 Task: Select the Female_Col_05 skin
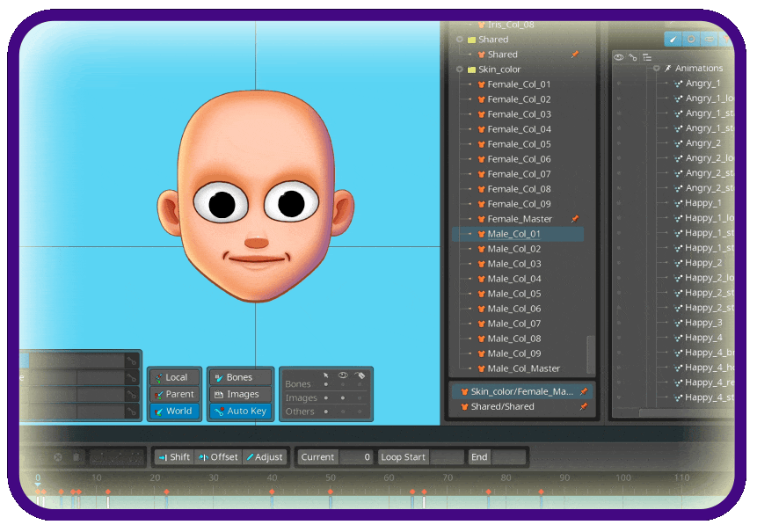(519, 144)
